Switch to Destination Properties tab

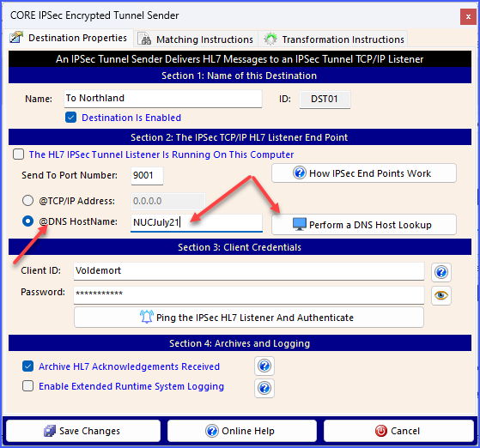tap(68, 38)
